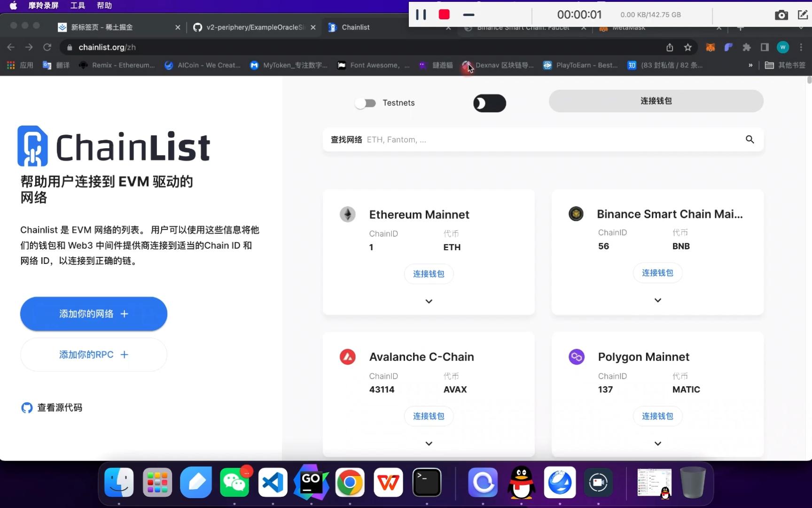Open Visual Studio Code from the dock
The image size is (812, 508).
click(273, 482)
